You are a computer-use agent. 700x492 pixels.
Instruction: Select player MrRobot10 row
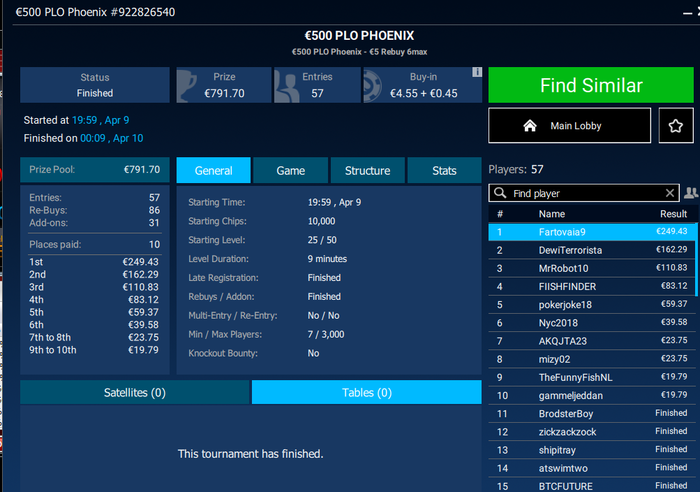coord(592,268)
